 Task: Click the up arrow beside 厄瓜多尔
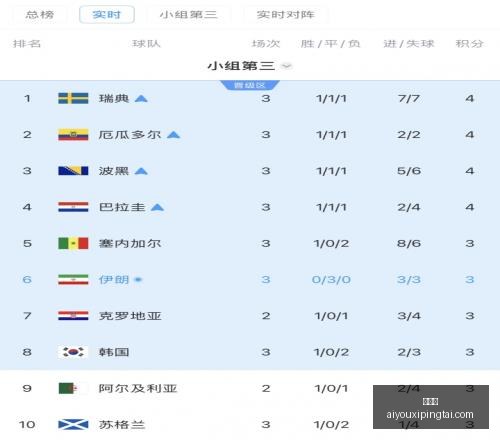click(x=174, y=135)
